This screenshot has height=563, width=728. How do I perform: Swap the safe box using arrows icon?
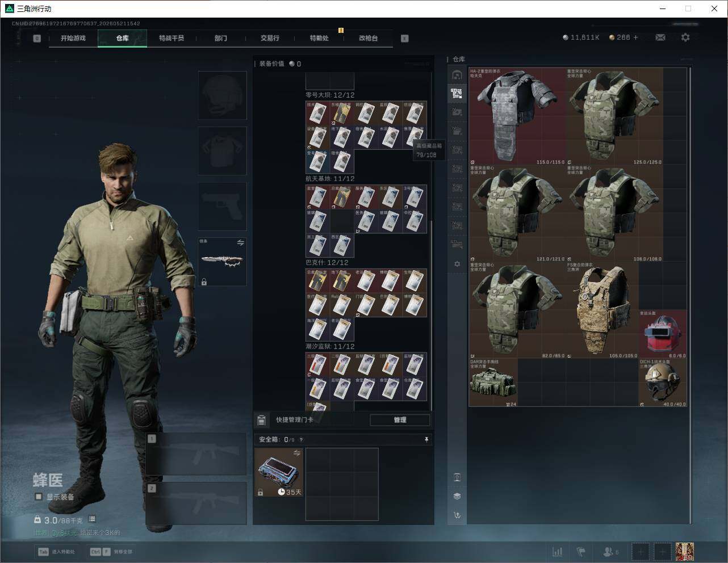tap(296, 453)
